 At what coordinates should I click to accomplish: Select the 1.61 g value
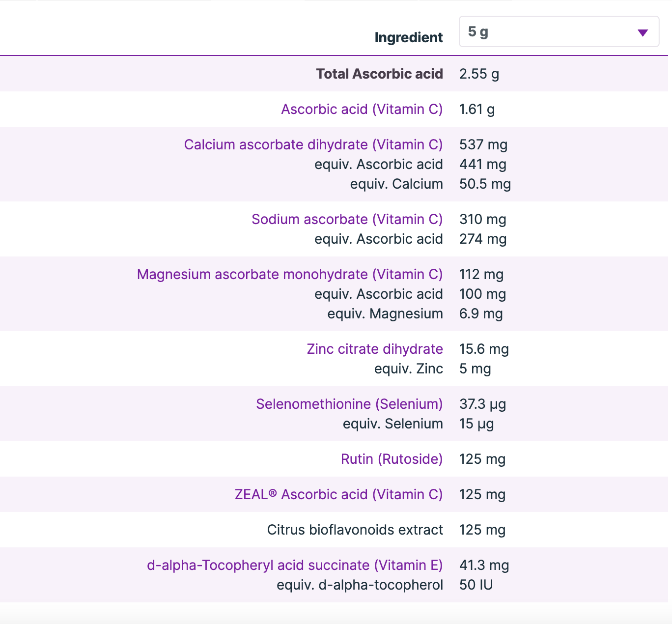(x=477, y=109)
